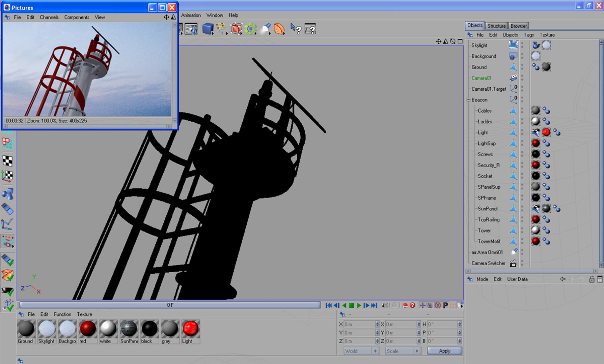Switch to the Browser tab

pos(519,26)
